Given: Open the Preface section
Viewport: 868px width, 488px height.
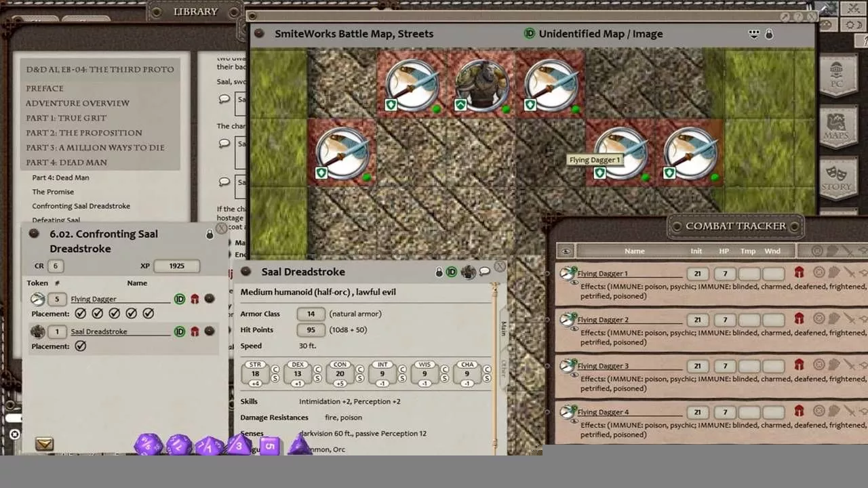Looking at the screenshot, I should (x=45, y=88).
